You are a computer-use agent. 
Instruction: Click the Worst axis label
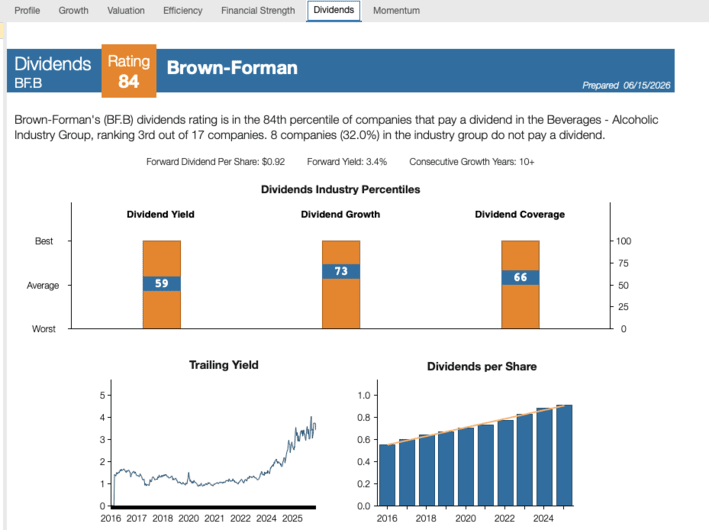43,329
